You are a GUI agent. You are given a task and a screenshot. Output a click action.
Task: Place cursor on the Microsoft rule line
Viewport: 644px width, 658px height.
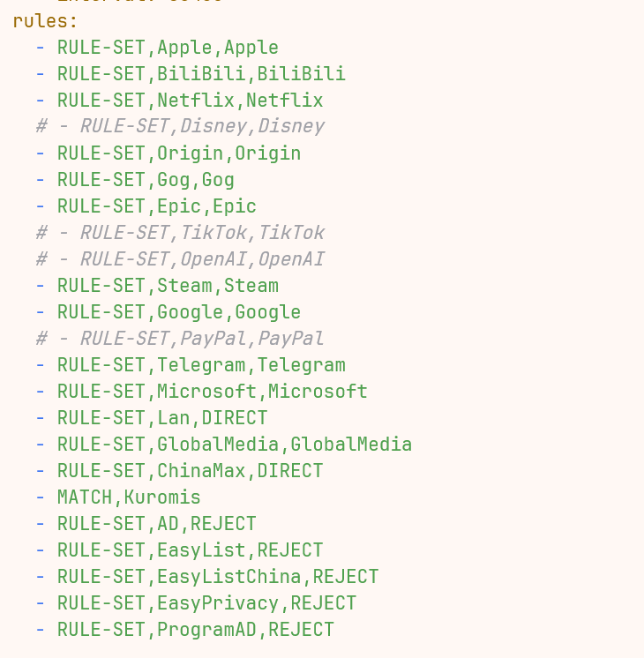point(201,391)
